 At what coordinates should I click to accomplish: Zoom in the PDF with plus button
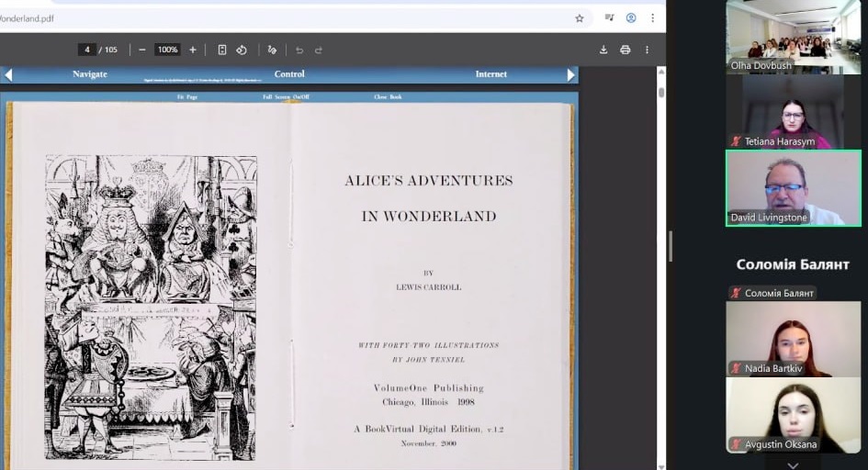(192, 50)
